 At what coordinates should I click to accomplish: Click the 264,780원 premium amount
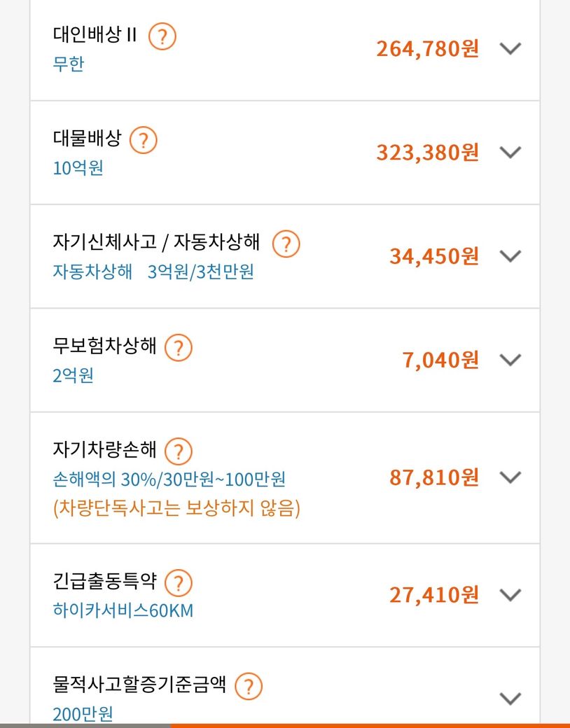coord(427,49)
